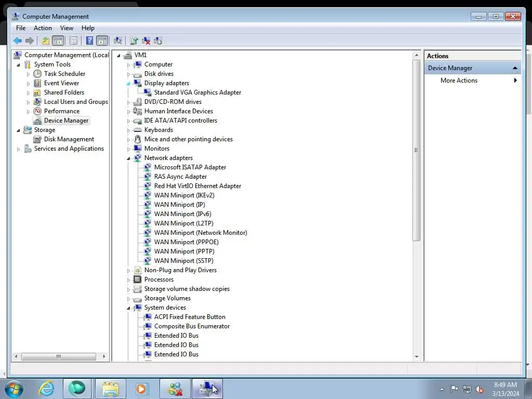This screenshot has width=532, height=399.
Task: Expand Services and Applications node
Action: point(18,149)
